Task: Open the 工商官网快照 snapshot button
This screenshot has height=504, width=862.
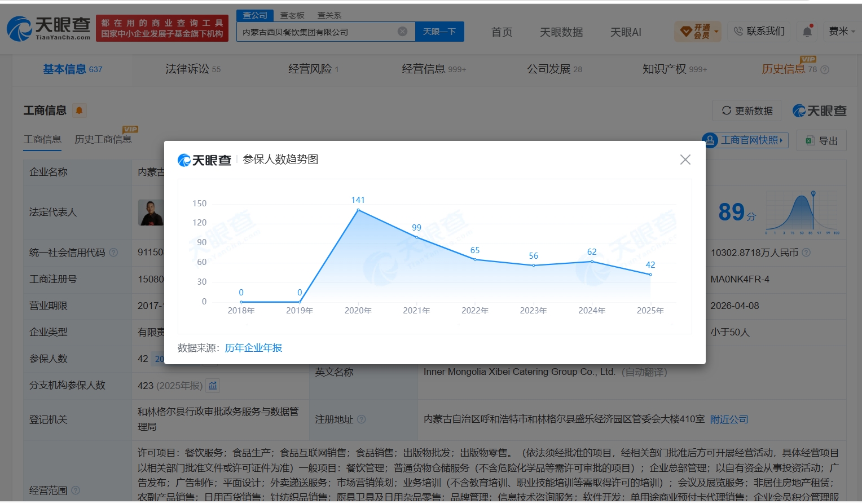Action: point(745,140)
